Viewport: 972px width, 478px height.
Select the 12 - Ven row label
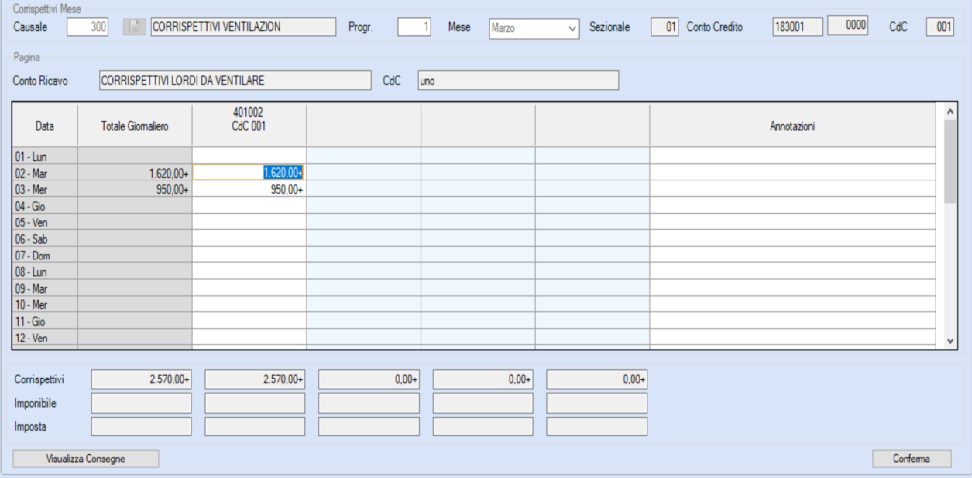[45, 338]
